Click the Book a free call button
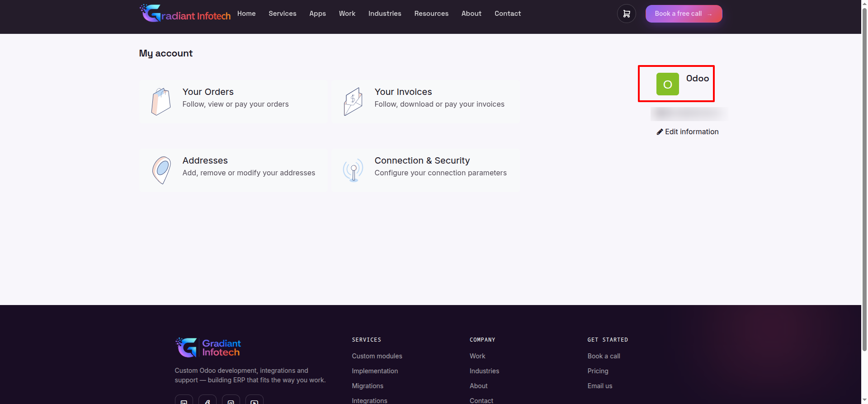Image resolution: width=868 pixels, height=404 pixels. (x=684, y=14)
